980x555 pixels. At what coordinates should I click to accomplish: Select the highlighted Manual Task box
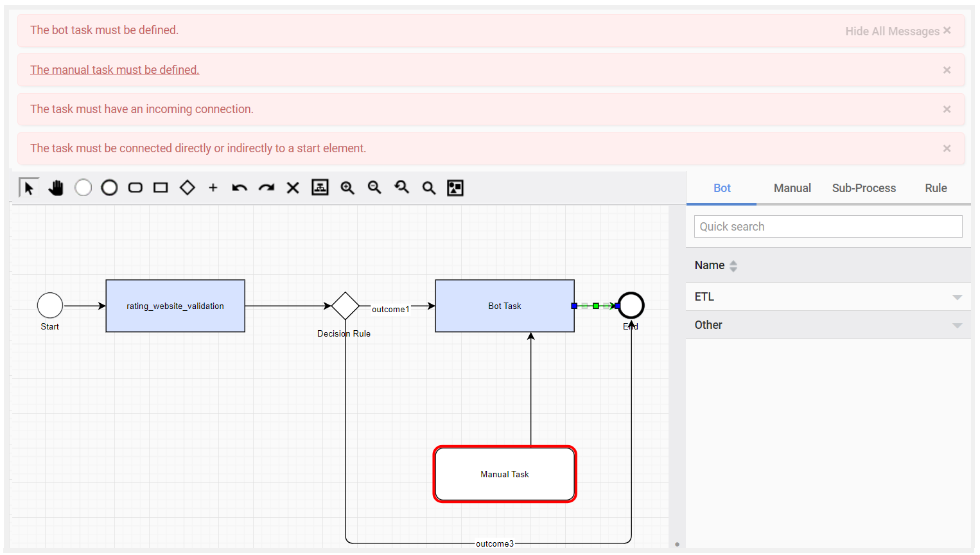(505, 474)
